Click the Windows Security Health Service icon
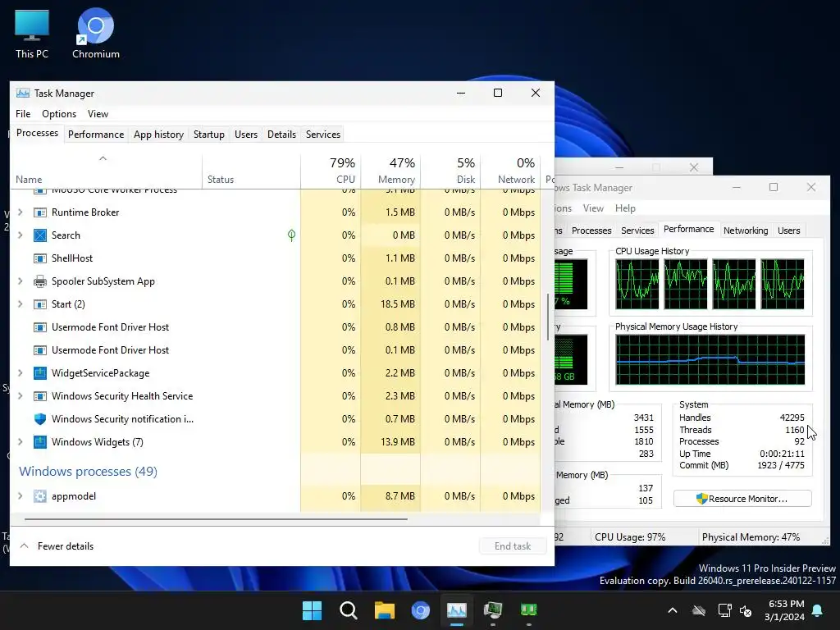The height and width of the screenshot is (630, 840). click(x=40, y=396)
